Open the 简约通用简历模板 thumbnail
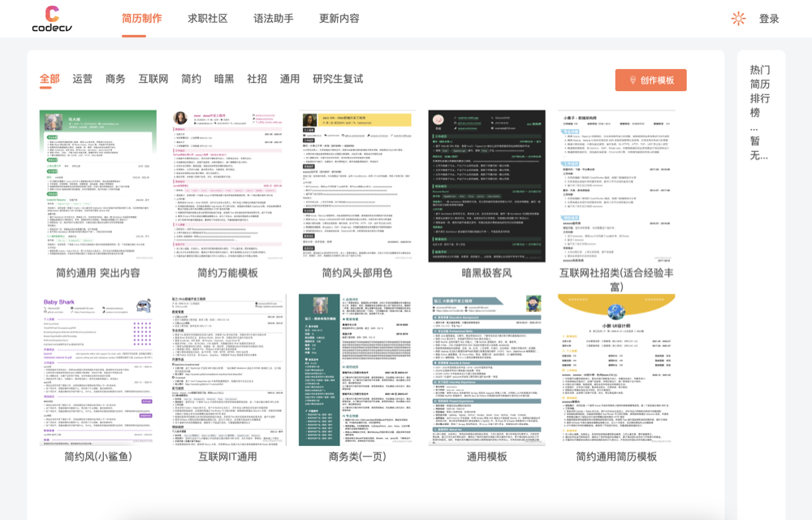This screenshot has width=812, height=520. 616,370
